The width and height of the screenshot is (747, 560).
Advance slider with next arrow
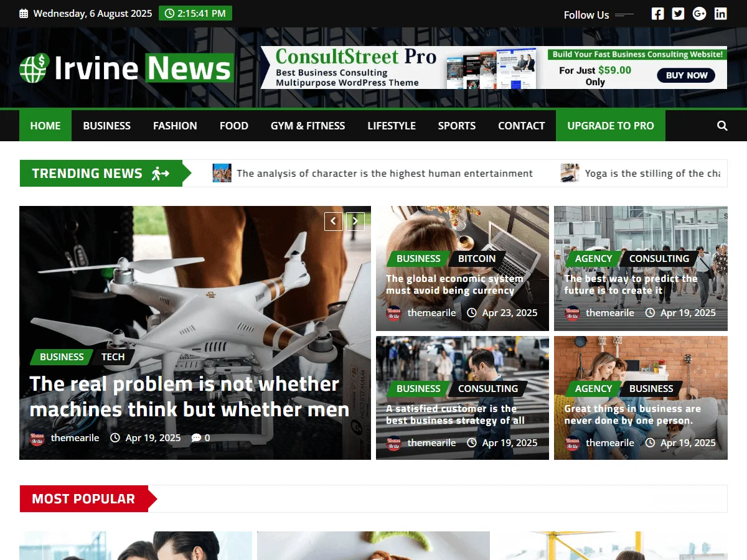(355, 221)
